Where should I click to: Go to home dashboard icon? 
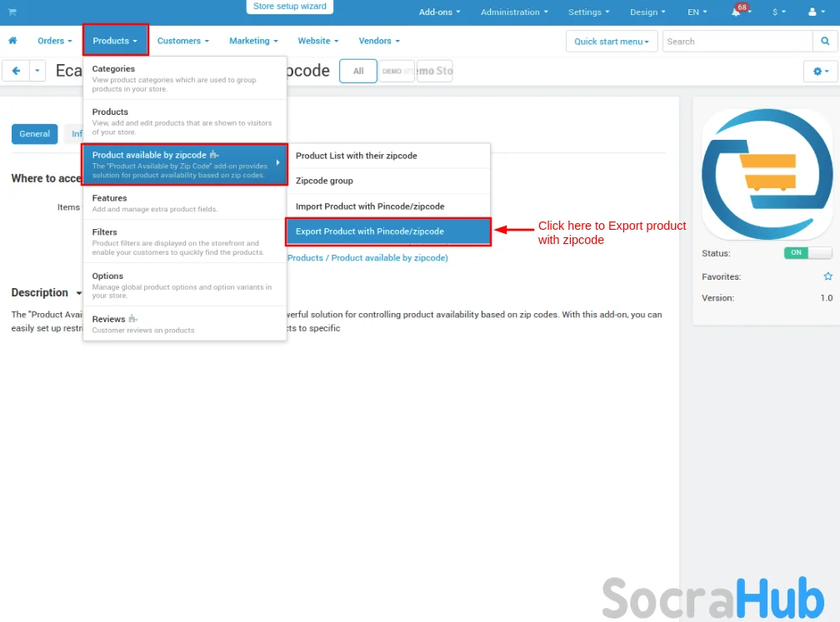(12, 41)
